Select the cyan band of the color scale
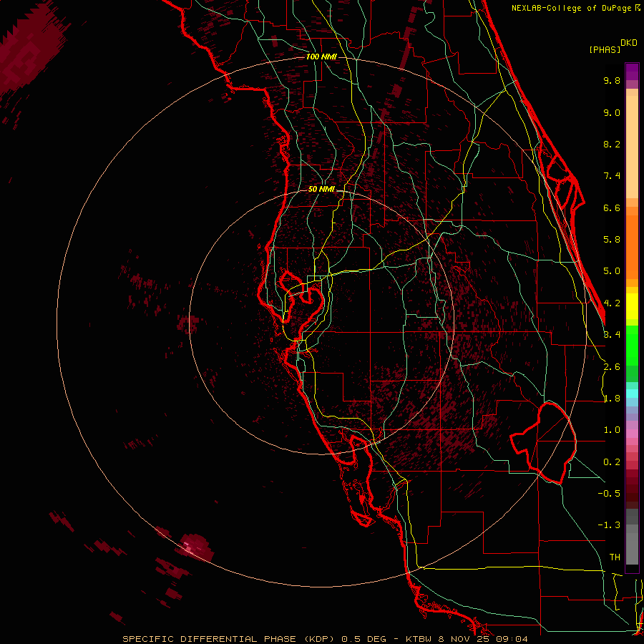 (x=632, y=394)
